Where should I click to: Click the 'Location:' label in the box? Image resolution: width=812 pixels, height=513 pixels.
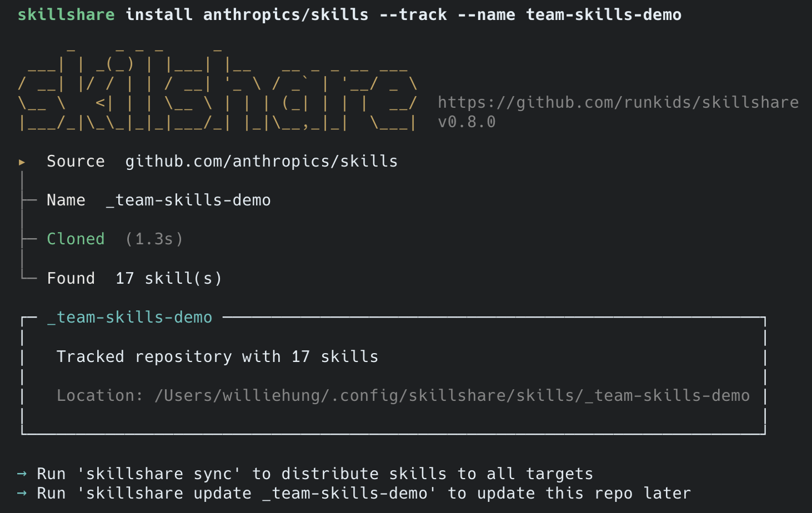click(100, 395)
